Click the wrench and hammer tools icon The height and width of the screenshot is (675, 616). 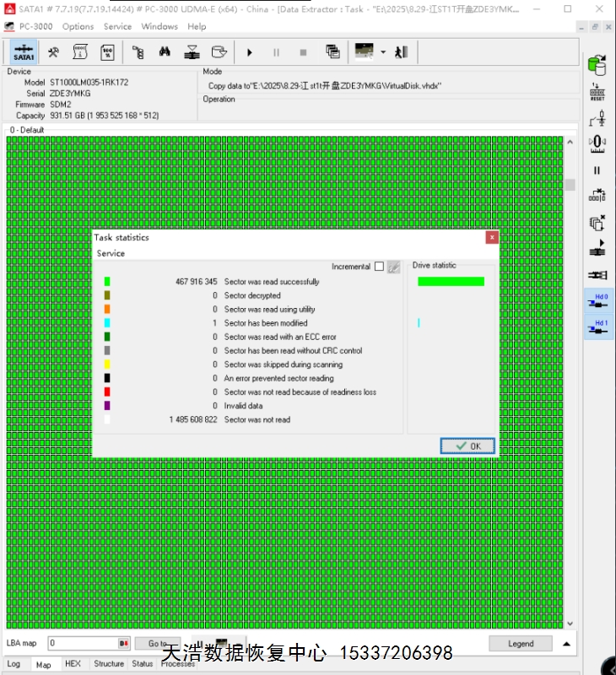[x=53, y=52]
